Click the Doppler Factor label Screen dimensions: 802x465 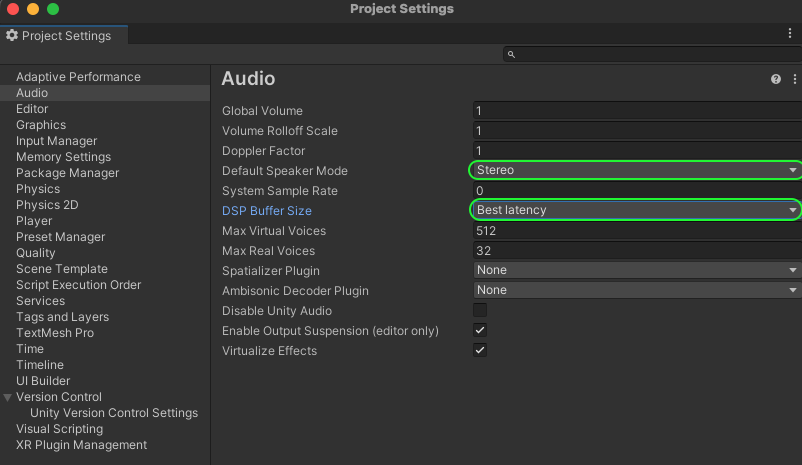pyautogui.click(x=263, y=151)
